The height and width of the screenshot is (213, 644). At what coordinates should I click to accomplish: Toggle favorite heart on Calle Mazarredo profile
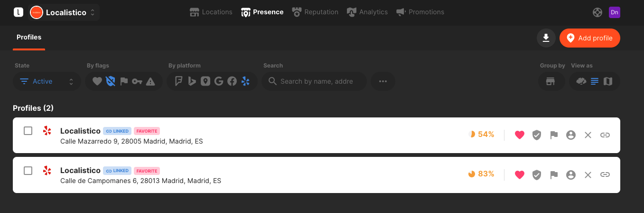[520, 135]
